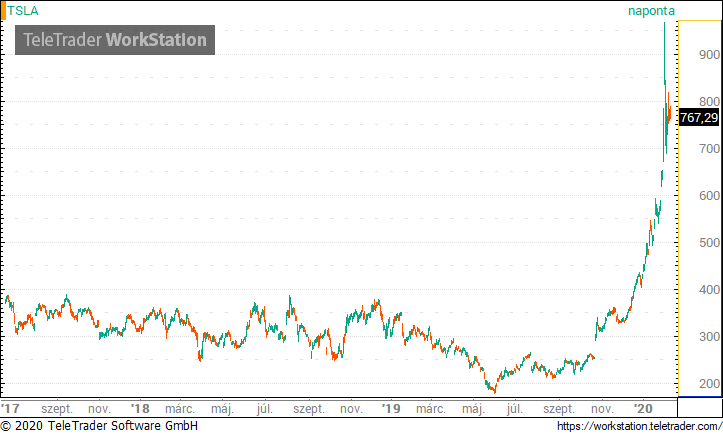Click the 300 price axis label
The image size is (723, 435).
click(x=709, y=337)
